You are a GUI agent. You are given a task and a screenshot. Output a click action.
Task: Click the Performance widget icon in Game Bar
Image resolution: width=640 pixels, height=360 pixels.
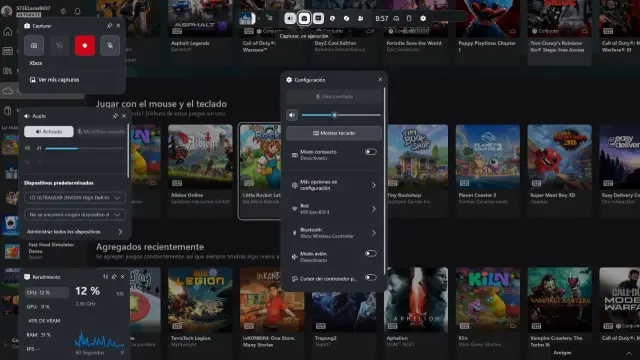pyautogui.click(x=318, y=18)
